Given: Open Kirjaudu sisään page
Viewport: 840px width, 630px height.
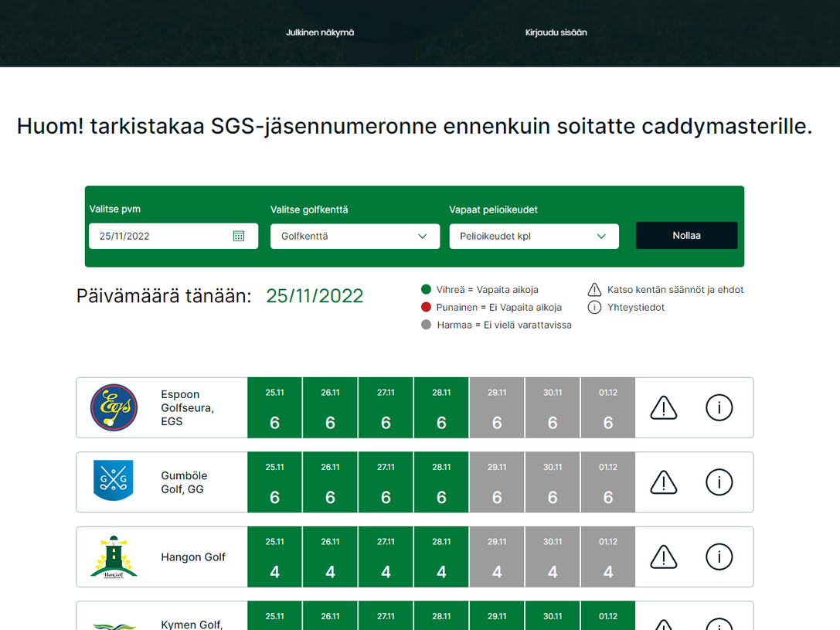Looking at the screenshot, I should point(556,32).
